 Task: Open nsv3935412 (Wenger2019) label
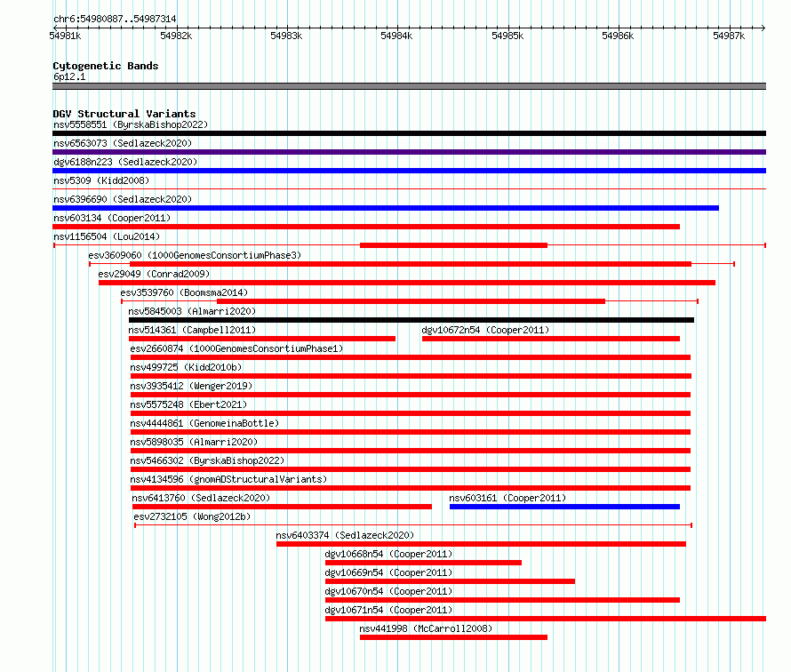(x=191, y=386)
